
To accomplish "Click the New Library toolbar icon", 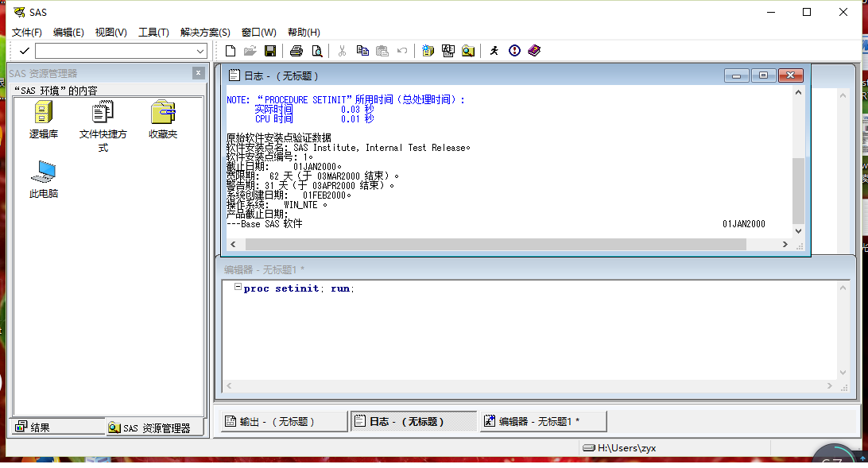I will tap(428, 51).
